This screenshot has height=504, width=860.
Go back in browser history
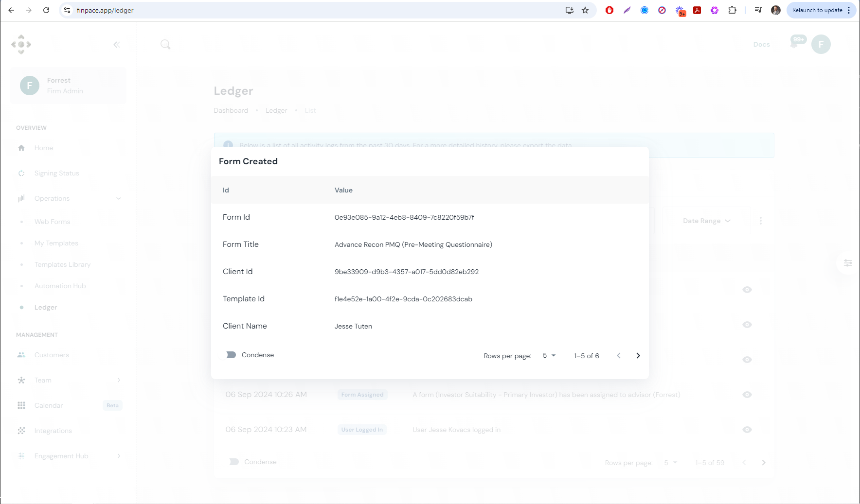tap(11, 10)
